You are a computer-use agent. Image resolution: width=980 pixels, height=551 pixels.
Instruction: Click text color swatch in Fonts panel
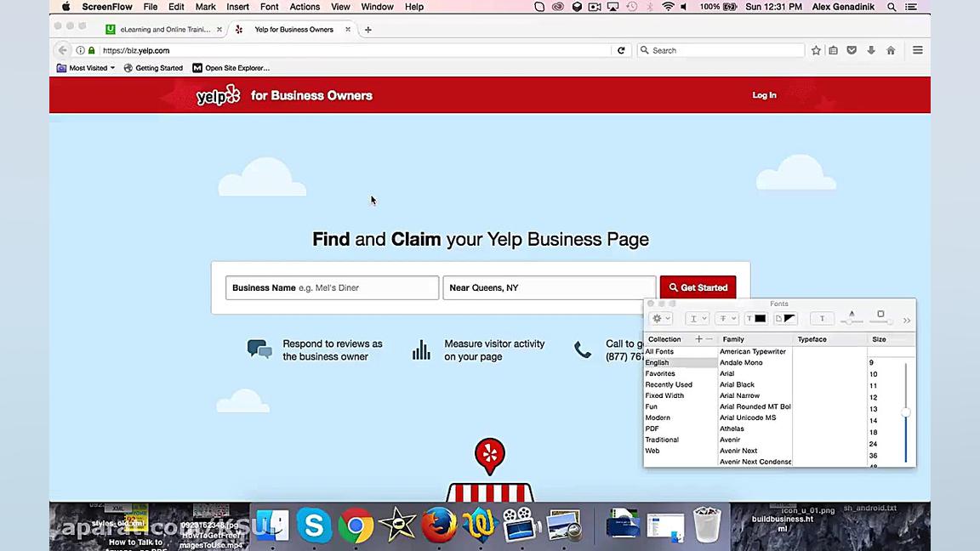pos(756,319)
